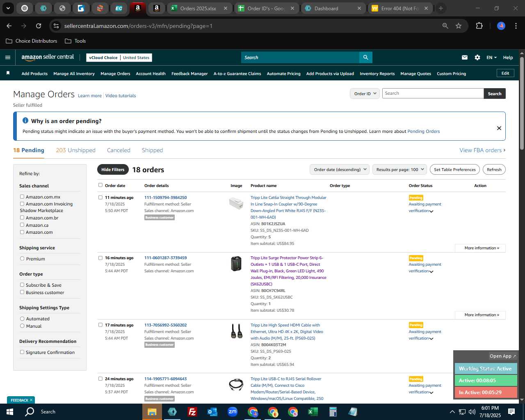Check the Amazon.ca filter
The width and height of the screenshot is (525, 420).
click(x=22, y=225)
